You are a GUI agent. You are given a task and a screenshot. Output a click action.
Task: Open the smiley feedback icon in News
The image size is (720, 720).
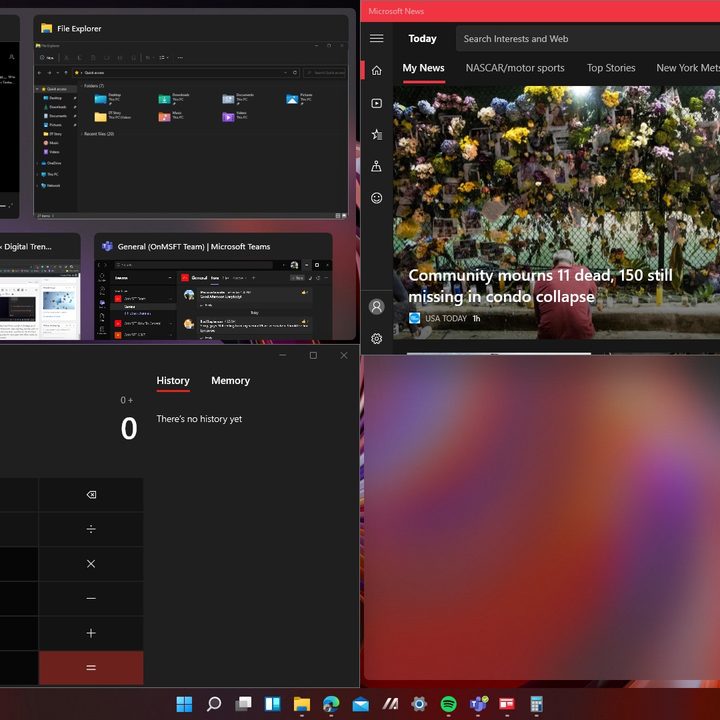[x=377, y=198]
